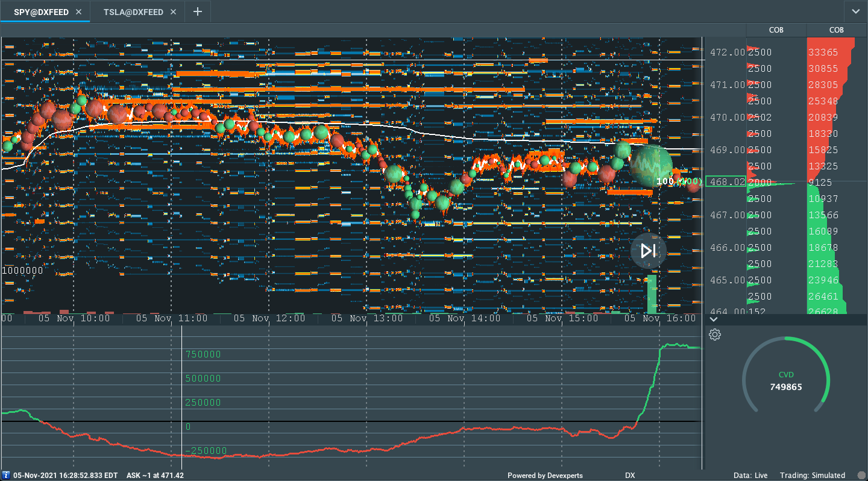Click the Data: Live status indicator
The height and width of the screenshot is (481, 868).
tap(750, 476)
